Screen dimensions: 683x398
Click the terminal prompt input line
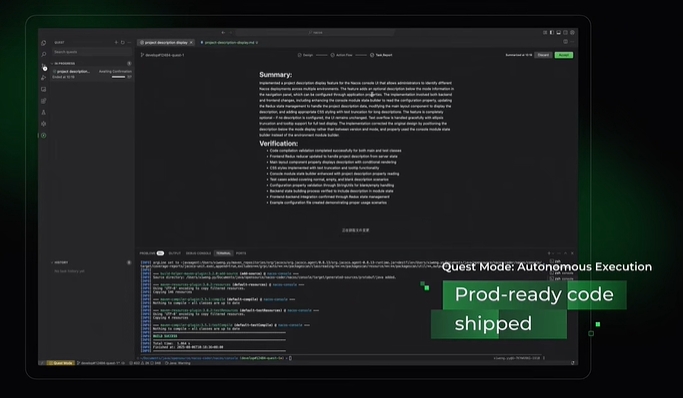coord(216,358)
